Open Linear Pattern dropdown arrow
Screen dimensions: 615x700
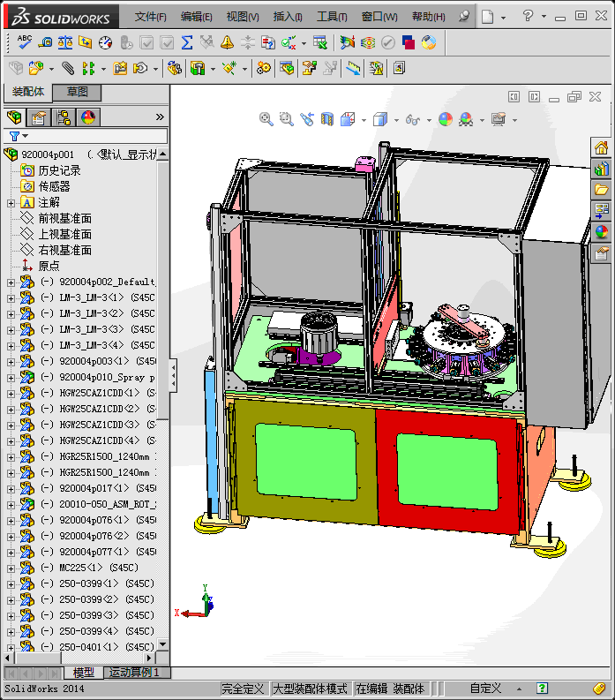coord(103,69)
